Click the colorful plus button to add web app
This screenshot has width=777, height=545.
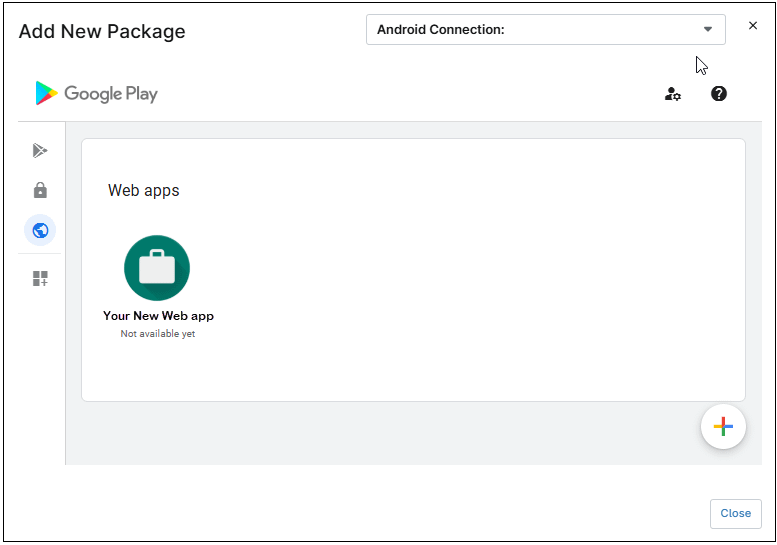pos(723,427)
